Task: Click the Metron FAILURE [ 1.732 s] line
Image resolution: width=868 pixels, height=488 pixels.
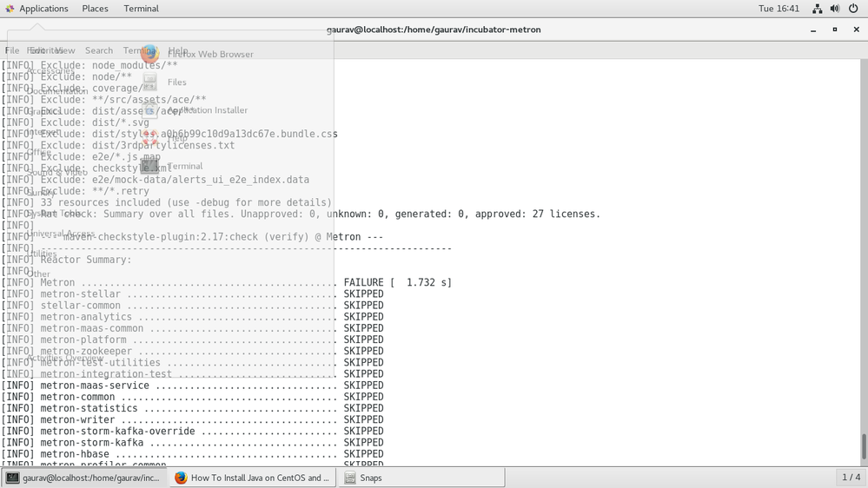Action: [x=227, y=282]
